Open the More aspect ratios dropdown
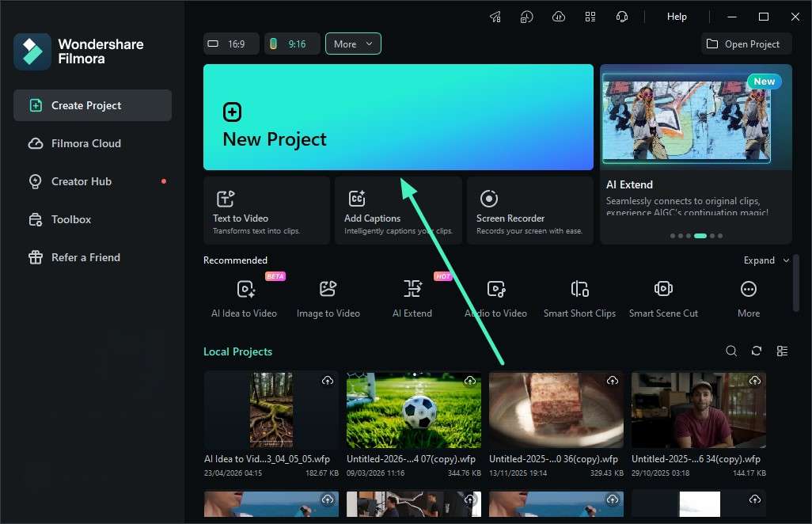 pos(353,44)
